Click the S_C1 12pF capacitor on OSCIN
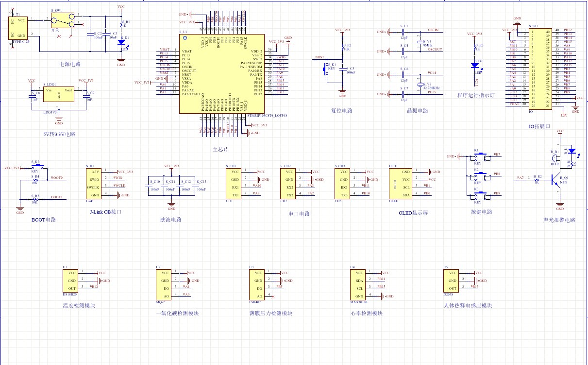Image resolution: width=588 pixels, height=365 pixels. pos(404,32)
